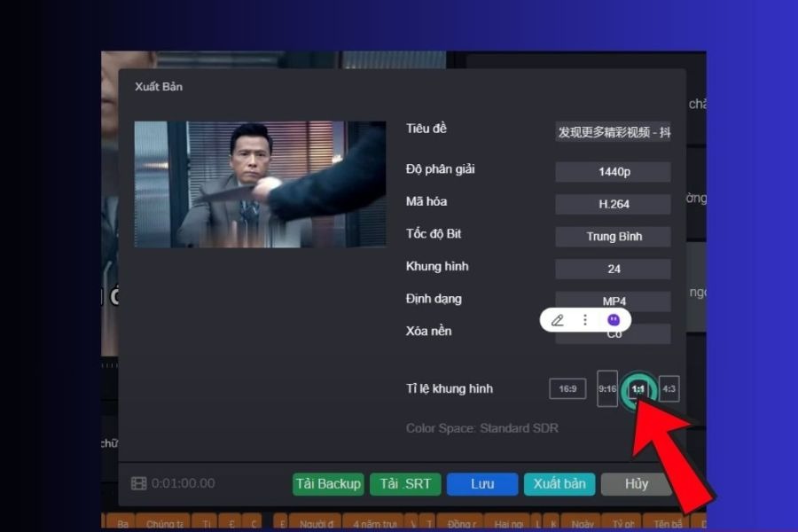Image resolution: width=798 pixels, height=532 pixels.
Task: Click the purple assistant face icon
Action: tap(614, 320)
